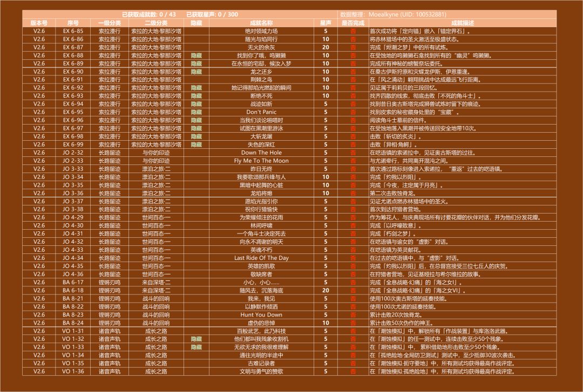Select the achievement name '荆棘之鸟'
583x392 pixels.
tap(261, 80)
